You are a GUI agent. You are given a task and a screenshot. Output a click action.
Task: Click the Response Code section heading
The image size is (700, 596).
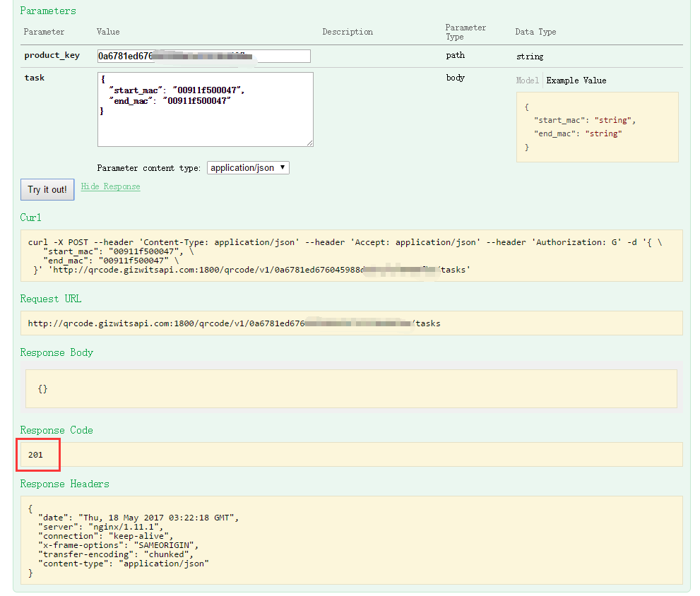pyautogui.click(x=57, y=430)
